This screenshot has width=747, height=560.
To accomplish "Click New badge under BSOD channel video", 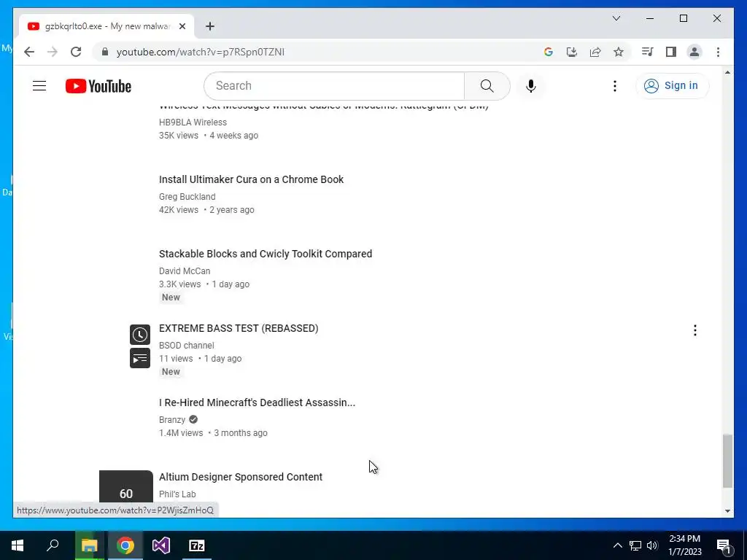I will click(x=171, y=371).
